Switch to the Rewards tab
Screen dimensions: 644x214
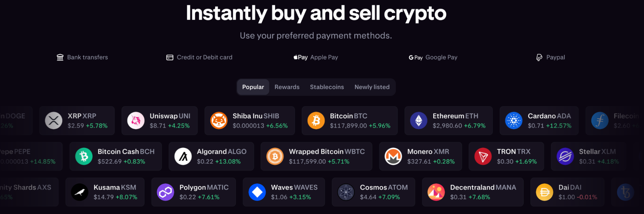coord(287,87)
